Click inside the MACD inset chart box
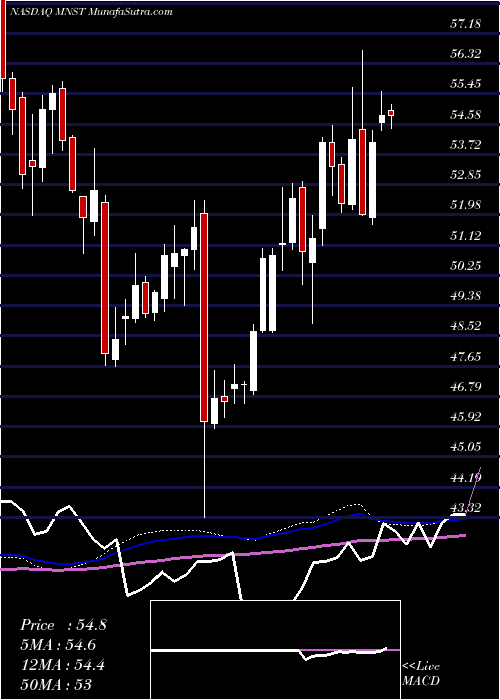The width and height of the screenshot is (500, 700). tap(275, 650)
